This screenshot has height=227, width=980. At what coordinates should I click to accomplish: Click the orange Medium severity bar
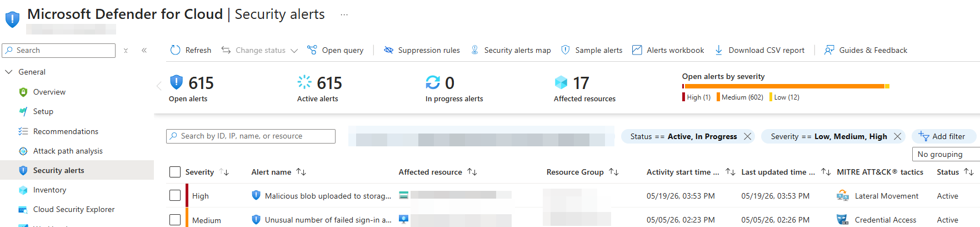784,86
